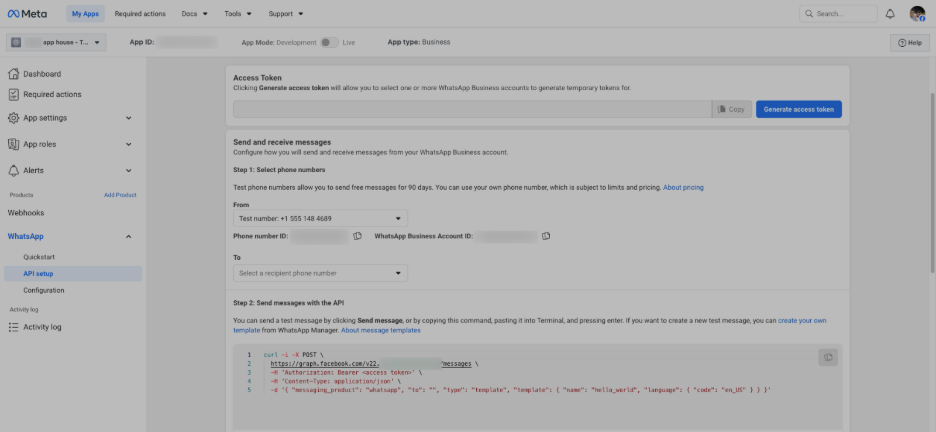Open Webhooks product
936x432 pixels.
tap(26, 213)
